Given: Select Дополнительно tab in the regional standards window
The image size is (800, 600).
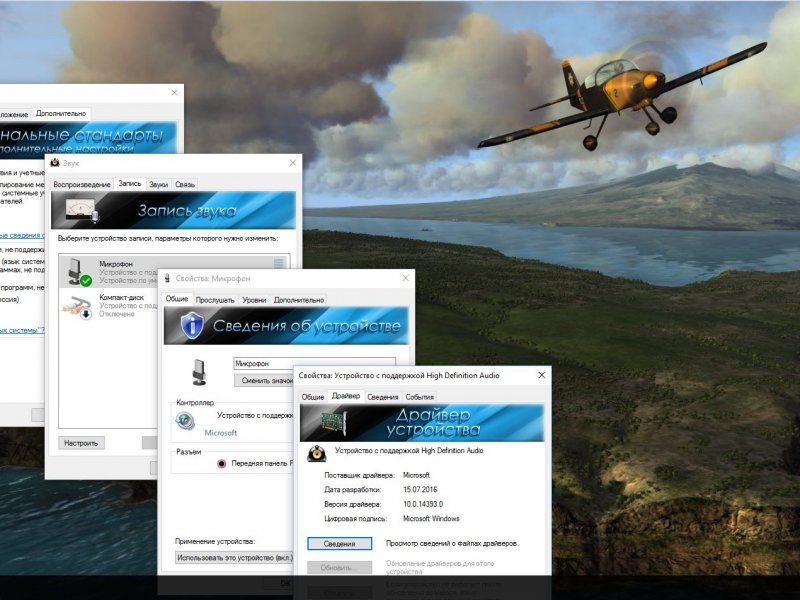Looking at the screenshot, I should (61, 113).
